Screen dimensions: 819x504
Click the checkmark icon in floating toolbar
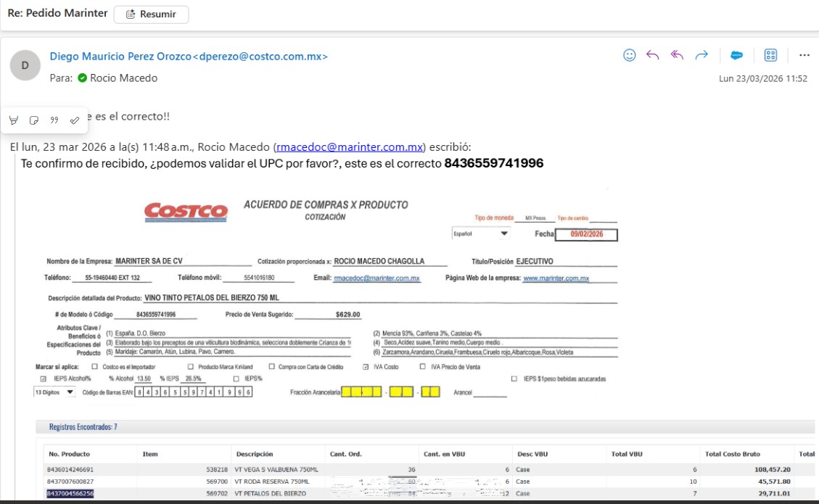74,120
